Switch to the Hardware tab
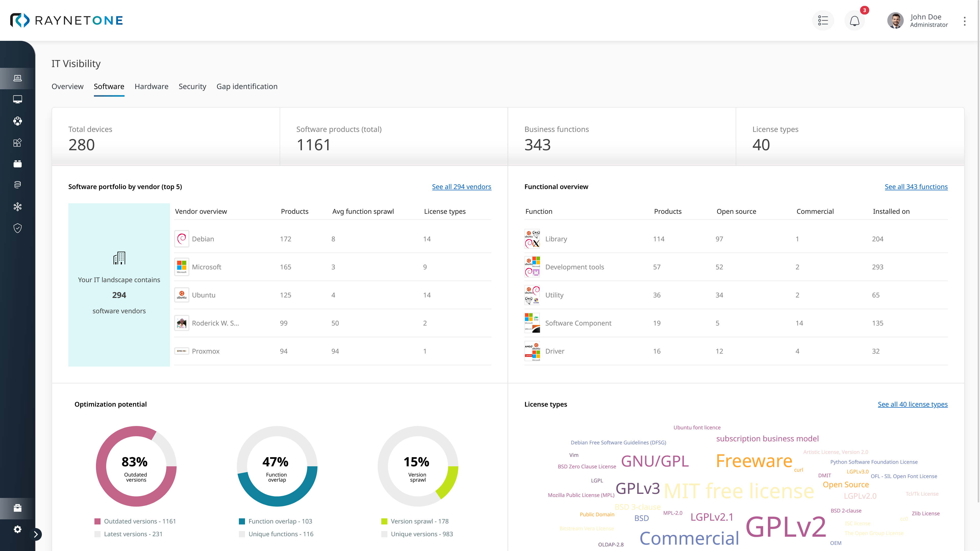Screen dimensions: 980x551 click(x=151, y=86)
